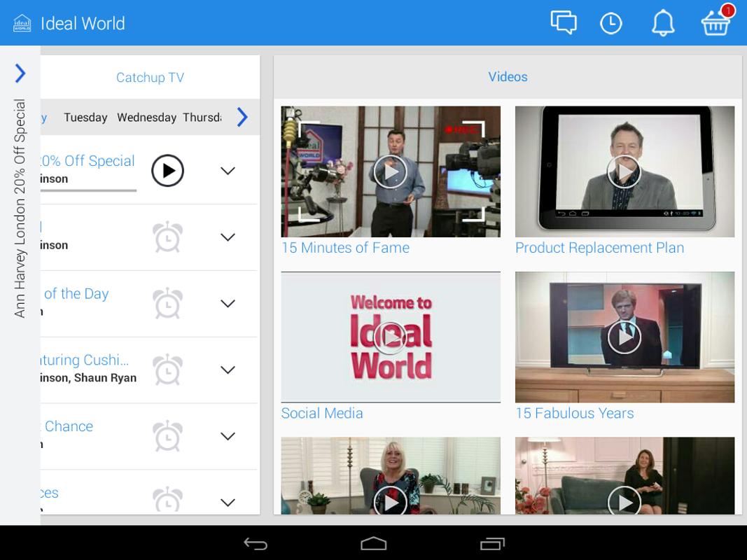Viewport: 747px width, 560px height.
Task: Open the 'Social Media' title link
Action: [x=322, y=413]
